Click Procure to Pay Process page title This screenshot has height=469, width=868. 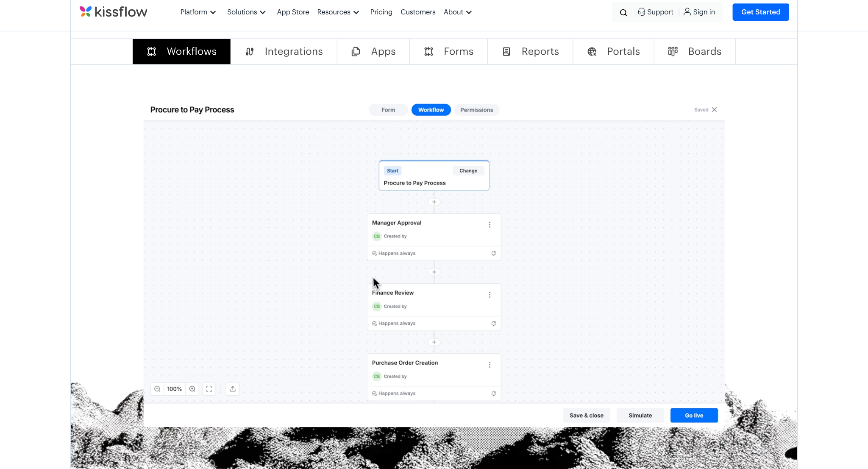click(x=192, y=110)
